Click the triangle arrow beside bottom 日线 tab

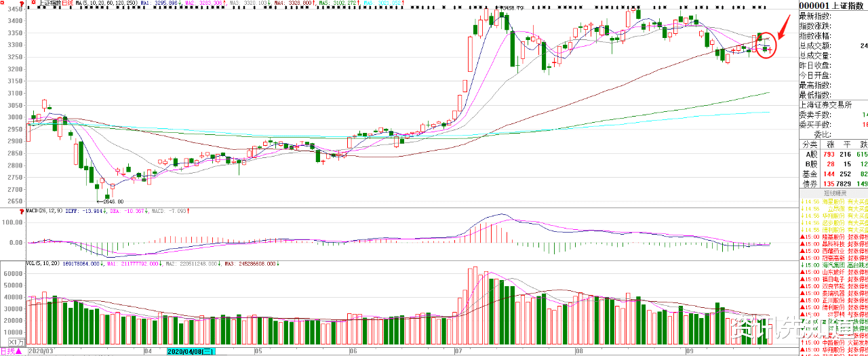pyautogui.click(x=19, y=352)
